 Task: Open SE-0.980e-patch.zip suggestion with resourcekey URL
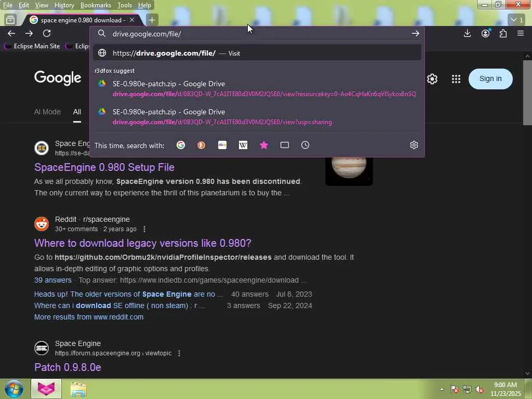pos(257,88)
